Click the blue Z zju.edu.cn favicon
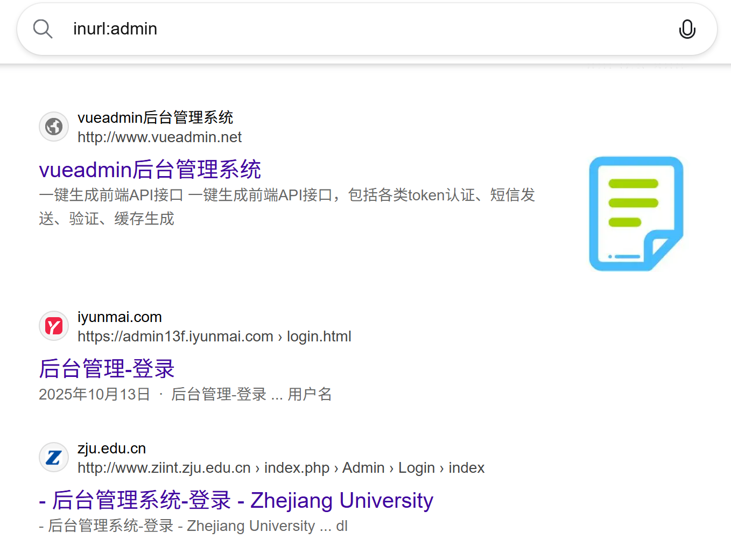Image resolution: width=731 pixels, height=560 pixels. pyautogui.click(x=54, y=457)
